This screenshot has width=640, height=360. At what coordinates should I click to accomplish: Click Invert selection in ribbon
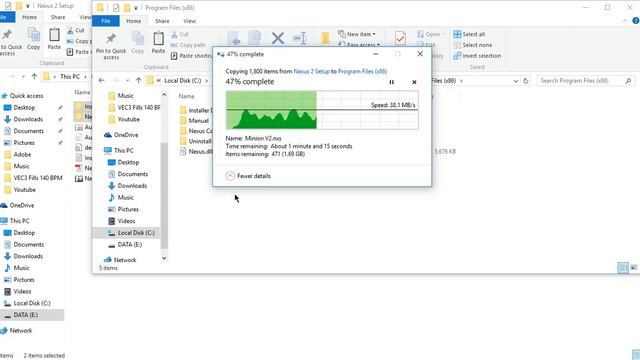(477, 56)
